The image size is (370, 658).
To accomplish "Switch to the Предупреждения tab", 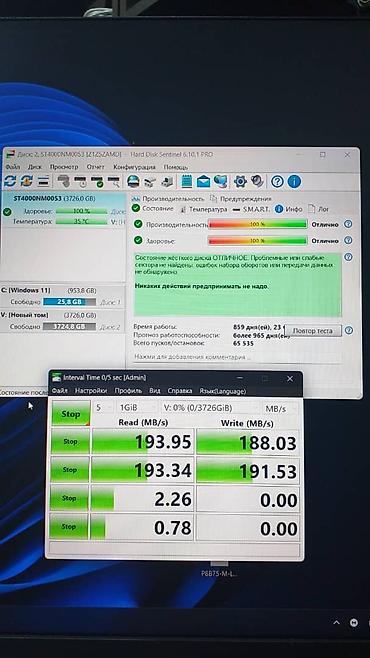I will pos(240,199).
